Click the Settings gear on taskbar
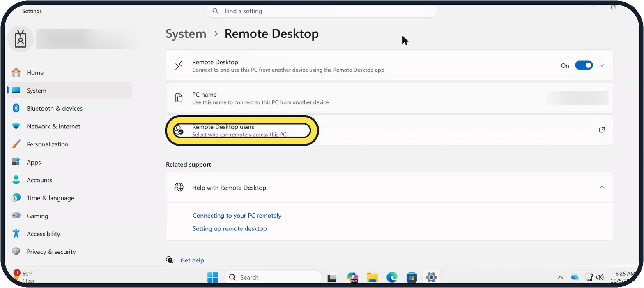Screen dimensions: 644x288 (431, 277)
